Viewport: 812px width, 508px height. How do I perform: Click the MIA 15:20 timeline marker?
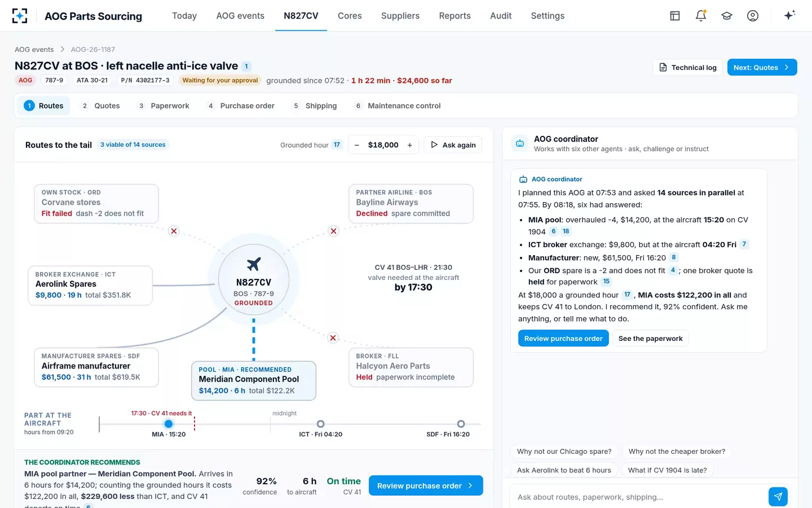[x=169, y=424]
